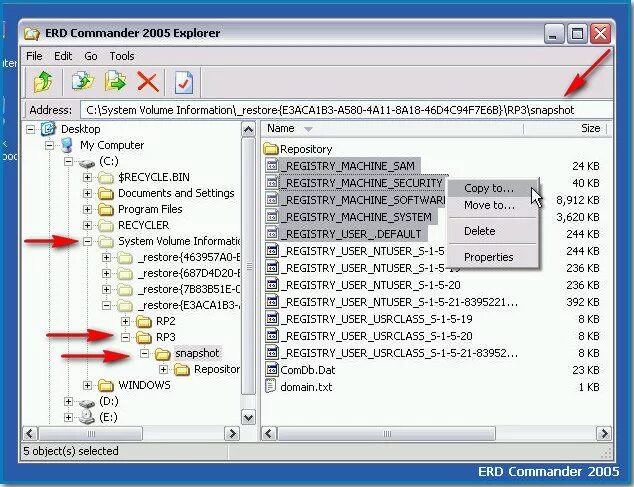
Task: Collapse the System Volume Information node
Action: (87, 241)
